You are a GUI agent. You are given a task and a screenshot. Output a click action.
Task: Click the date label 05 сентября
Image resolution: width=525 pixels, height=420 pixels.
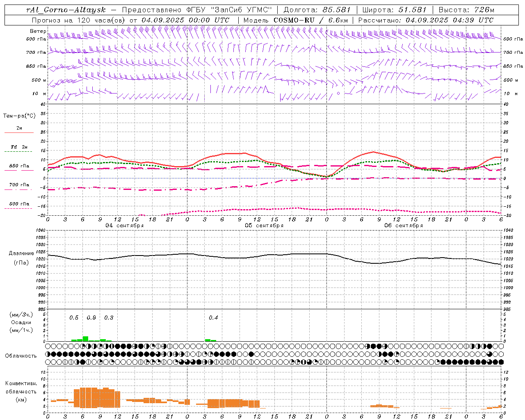click(x=264, y=226)
